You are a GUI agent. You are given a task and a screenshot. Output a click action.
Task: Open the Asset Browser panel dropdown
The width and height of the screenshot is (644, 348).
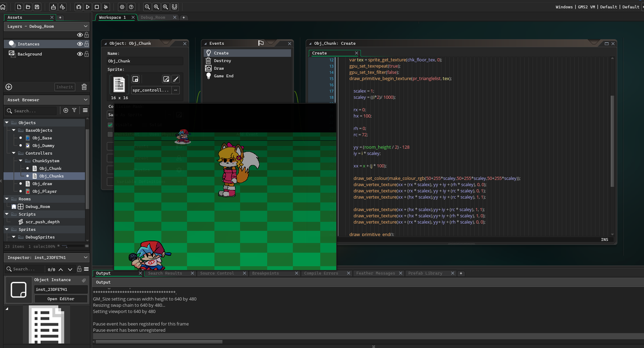click(x=86, y=100)
